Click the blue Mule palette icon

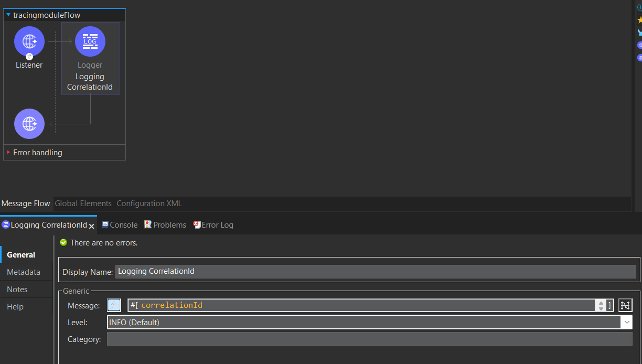click(x=639, y=33)
